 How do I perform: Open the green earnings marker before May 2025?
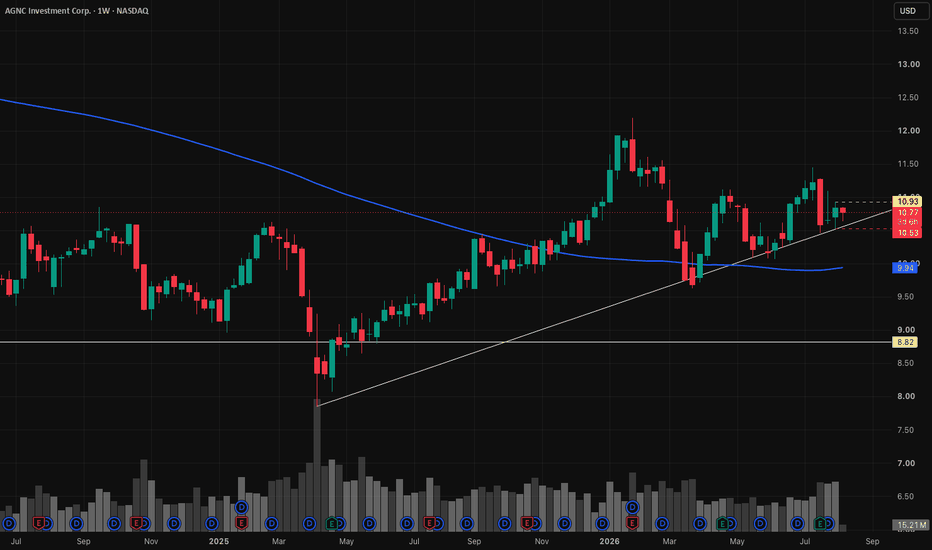[332, 524]
